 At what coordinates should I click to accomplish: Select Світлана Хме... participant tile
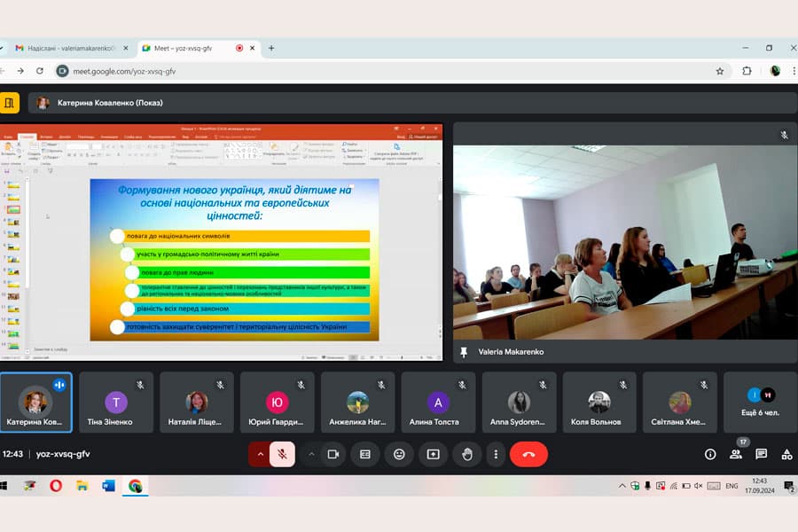(x=680, y=403)
